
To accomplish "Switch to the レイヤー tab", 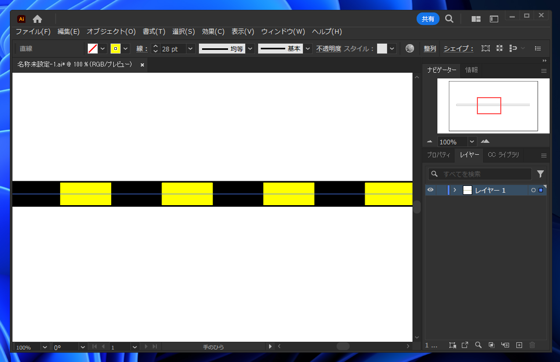I will (x=469, y=155).
